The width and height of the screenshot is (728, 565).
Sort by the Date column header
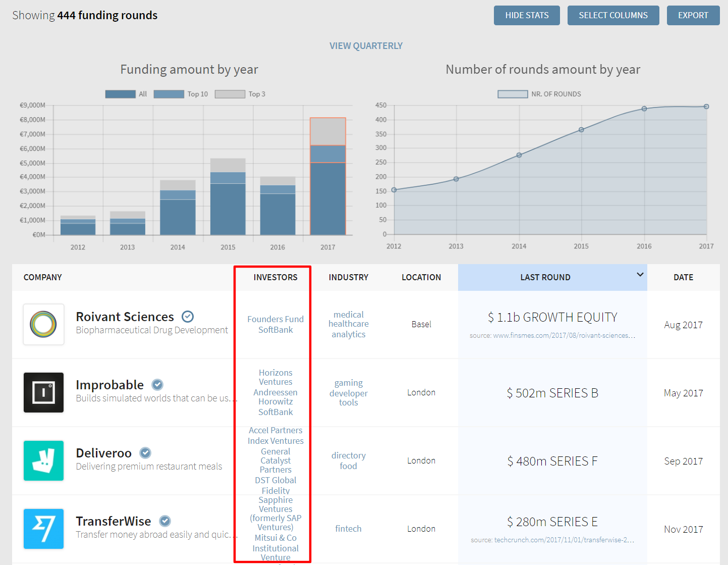tap(683, 277)
